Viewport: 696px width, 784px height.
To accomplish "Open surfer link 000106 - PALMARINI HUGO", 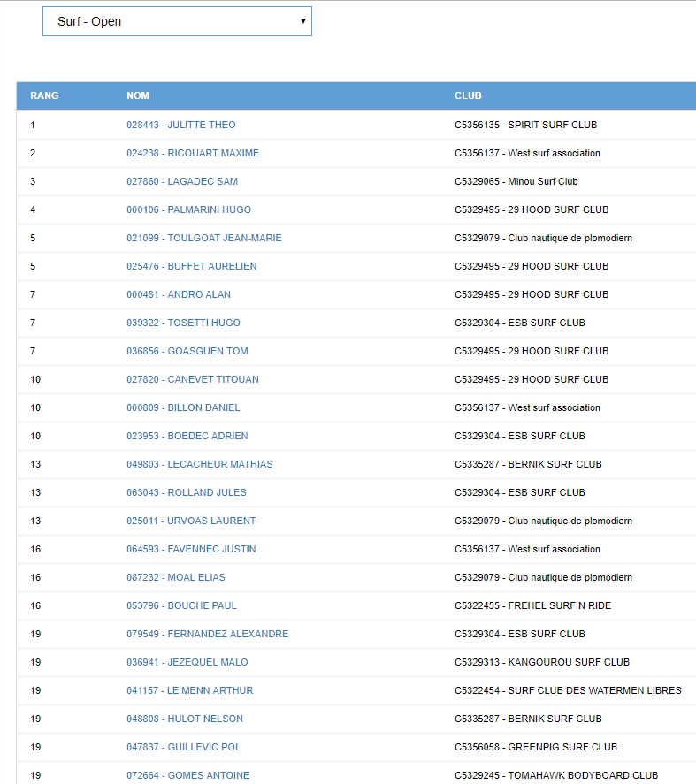I will pos(188,209).
